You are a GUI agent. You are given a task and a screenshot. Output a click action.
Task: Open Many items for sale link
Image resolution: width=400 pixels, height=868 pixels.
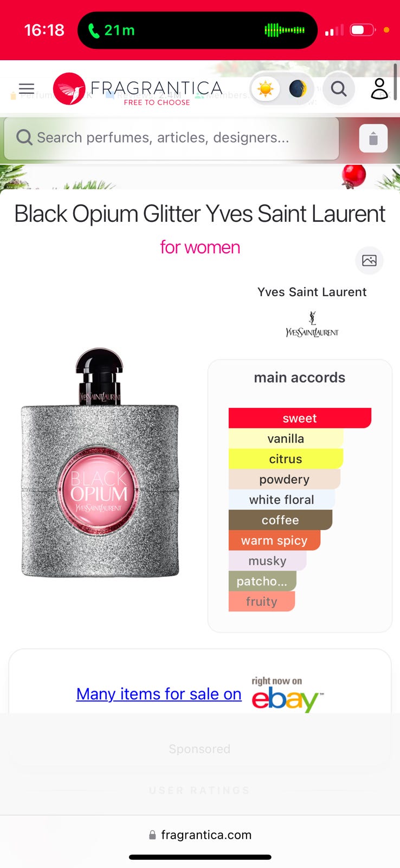point(159,694)
